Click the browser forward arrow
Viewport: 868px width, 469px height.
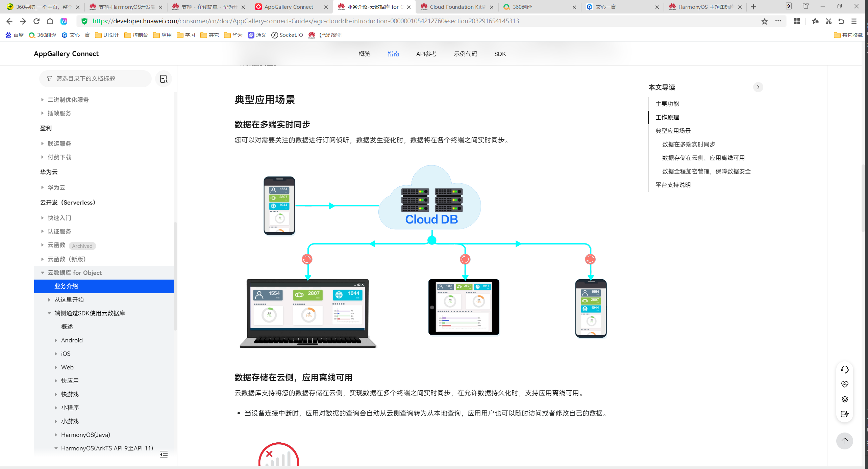23,21
